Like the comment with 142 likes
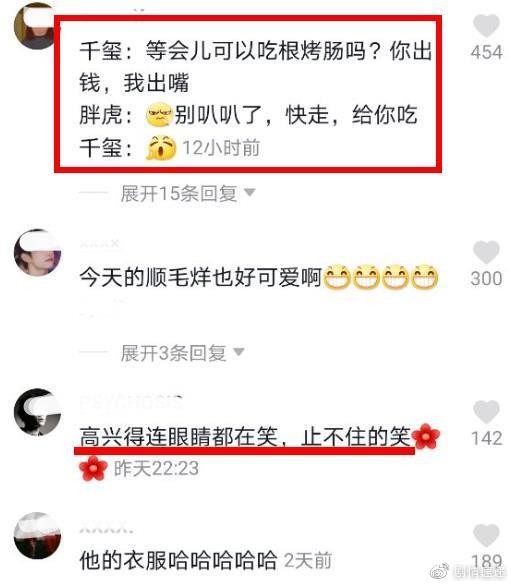This screenshot has width=511, height=587. (486, 411)
